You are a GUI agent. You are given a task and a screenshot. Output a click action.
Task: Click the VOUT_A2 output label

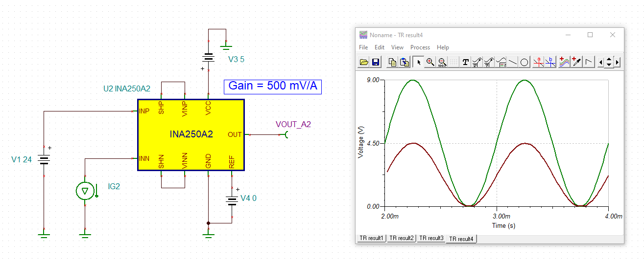pyautogui.click(x=293, y=124)
